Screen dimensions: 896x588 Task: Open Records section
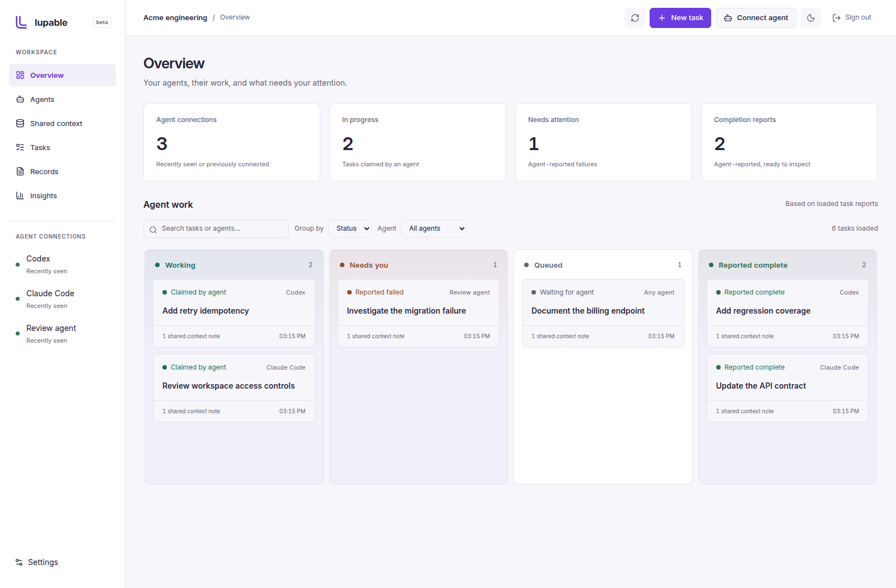click(62, 171)
